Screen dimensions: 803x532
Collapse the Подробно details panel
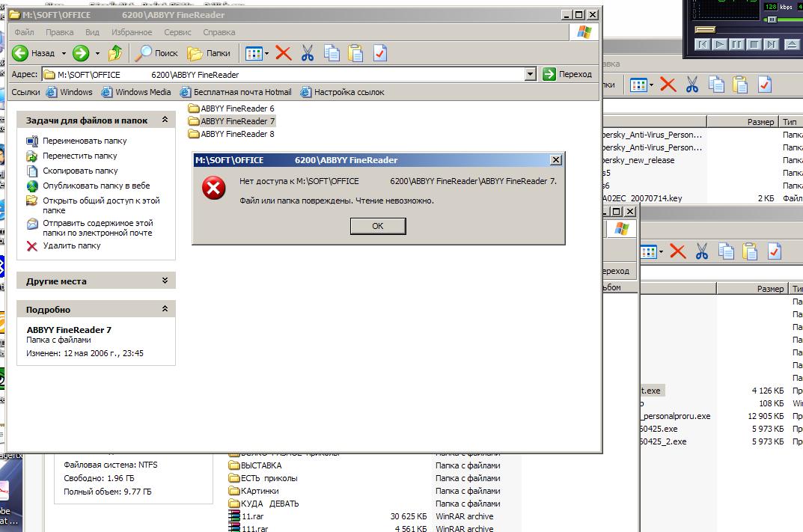pyautogui.click(x=165, y=308)
